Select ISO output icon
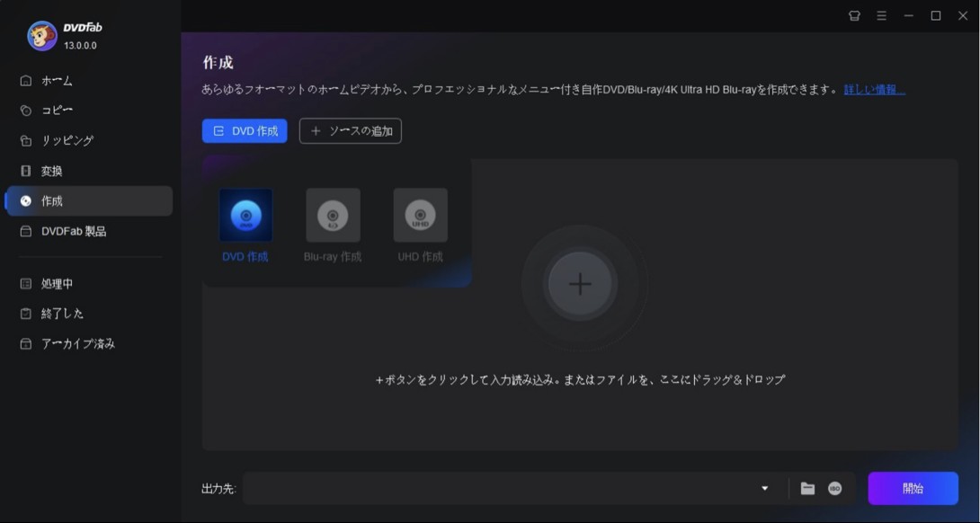This screenshot has height=523, width=980. click(835, 489)
